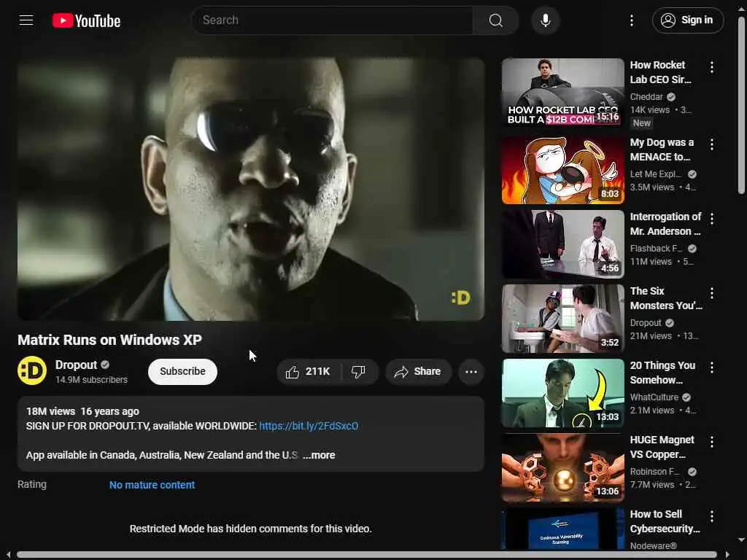747x560 pixels.
Task: Click the 18M views 16 years ago text
Action: tap(82, 411)
